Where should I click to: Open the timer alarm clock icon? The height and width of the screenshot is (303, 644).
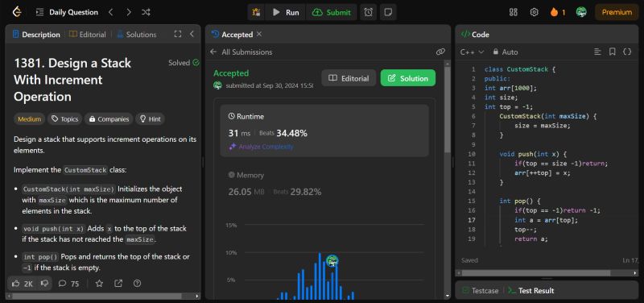(369, 12)
